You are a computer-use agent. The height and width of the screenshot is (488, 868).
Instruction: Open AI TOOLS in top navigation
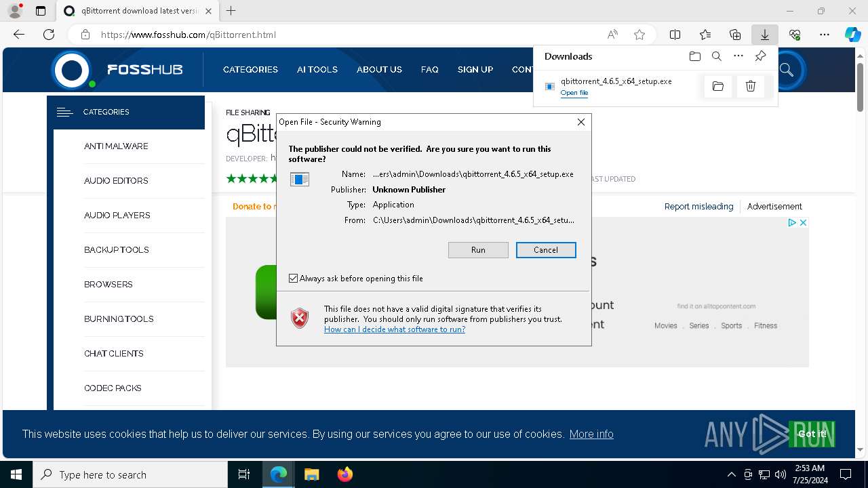click(317, 70)
